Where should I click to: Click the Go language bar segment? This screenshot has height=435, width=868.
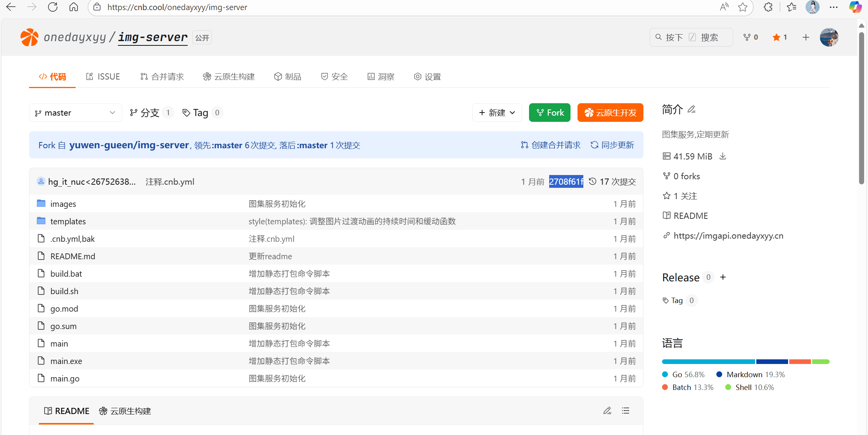708,362
